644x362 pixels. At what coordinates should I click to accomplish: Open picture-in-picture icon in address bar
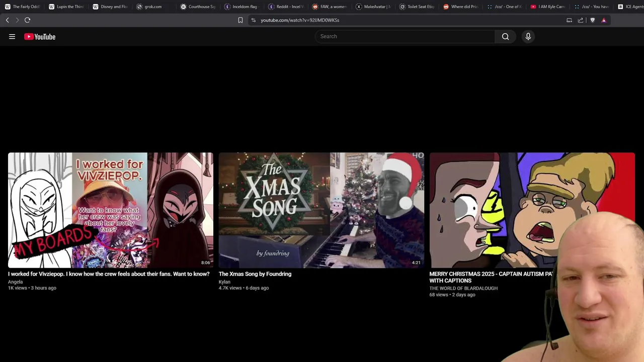(x=569, y=20)
